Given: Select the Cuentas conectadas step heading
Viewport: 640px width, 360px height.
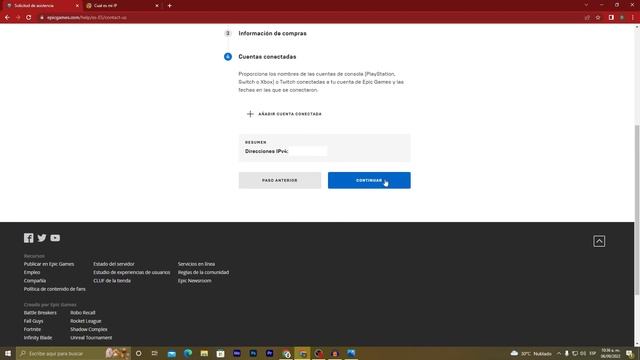Looking at the screenshot, I should [267, 57].
